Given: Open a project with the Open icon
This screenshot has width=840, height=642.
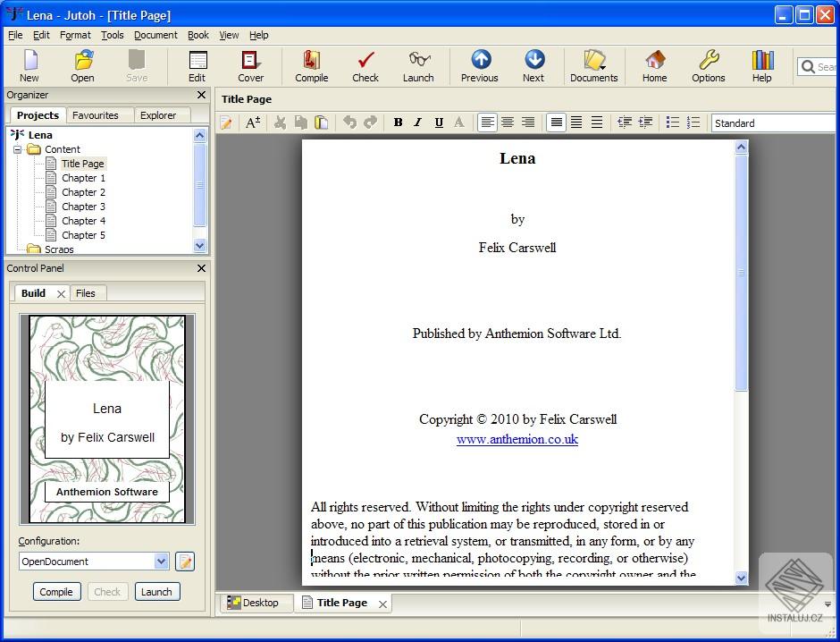Looking at the screenshot, I should 82,66.
